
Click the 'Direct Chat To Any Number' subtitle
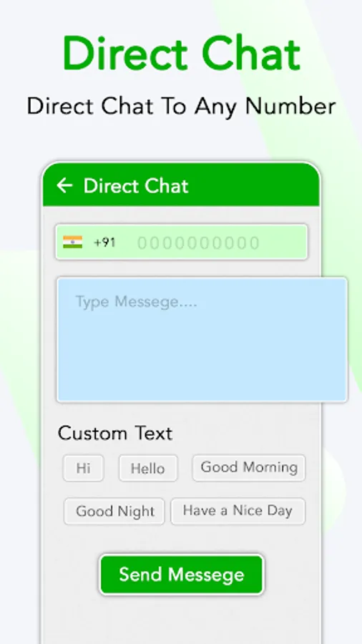pyautogui.click(x=181, y=107)
